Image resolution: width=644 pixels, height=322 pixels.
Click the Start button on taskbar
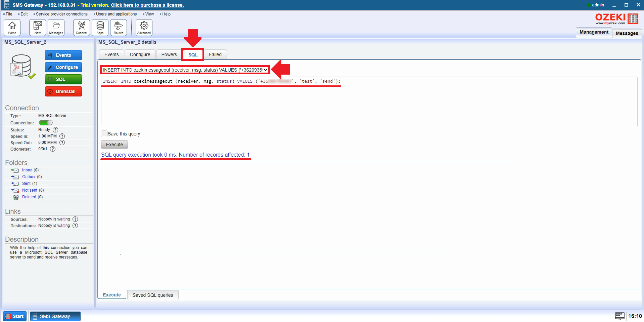click(x=15, y=316)
